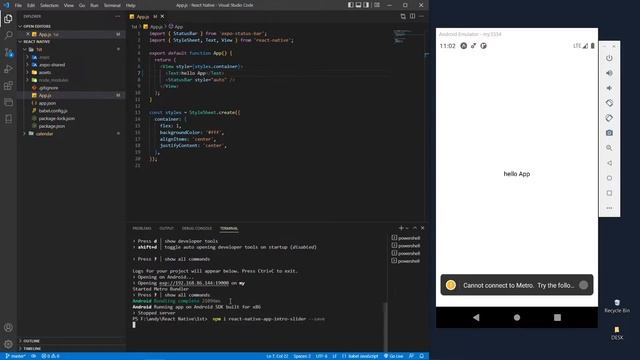Rotate the emulator left
Image resolution: width=640 pixels, height=360 pixels.
tap(609, 103)
